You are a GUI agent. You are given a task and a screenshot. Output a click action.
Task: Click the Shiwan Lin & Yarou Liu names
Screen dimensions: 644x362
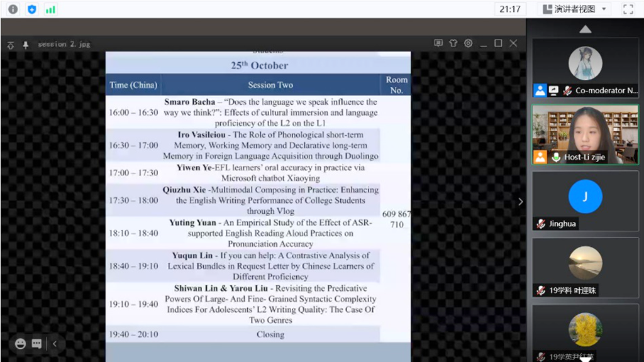[221, 288]
